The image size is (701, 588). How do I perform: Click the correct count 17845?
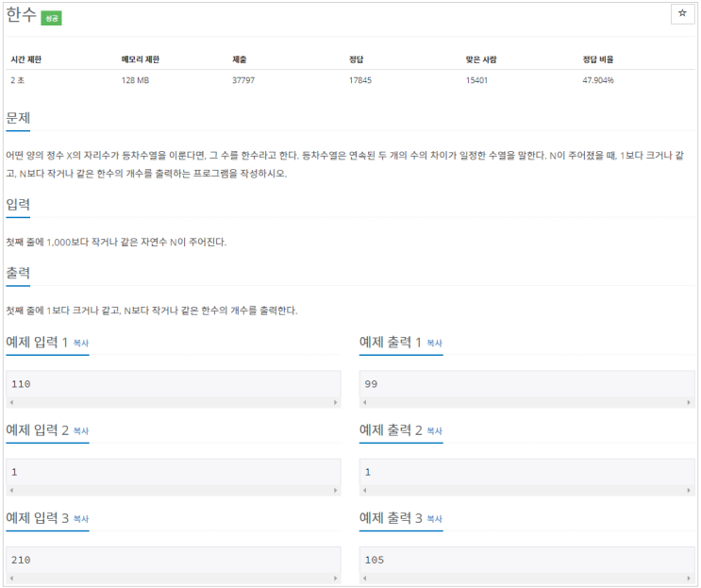(360, 80)
